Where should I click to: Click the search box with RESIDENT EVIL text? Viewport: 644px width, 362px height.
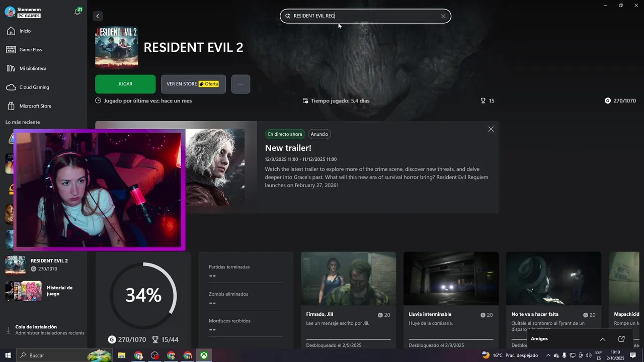[365, 16]
